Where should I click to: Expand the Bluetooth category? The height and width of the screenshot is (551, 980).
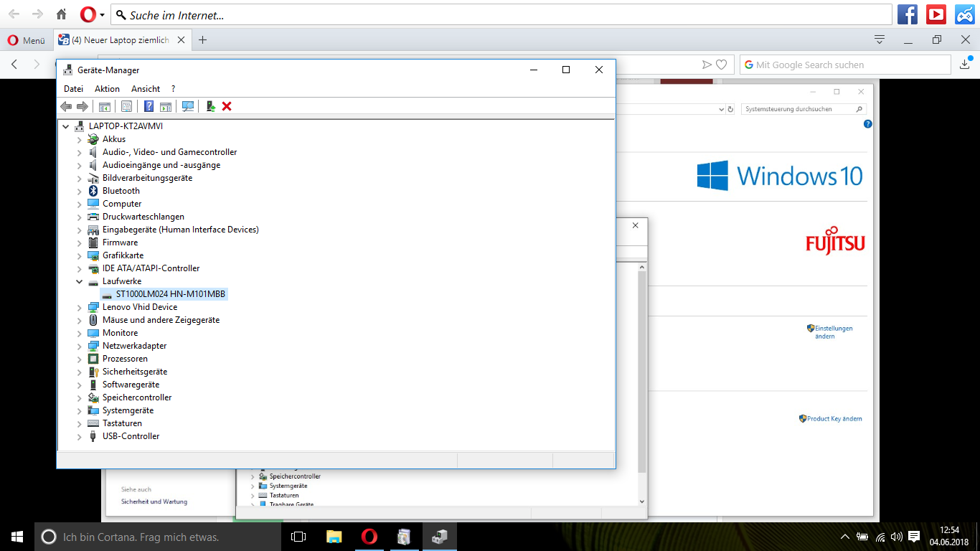pyautogui.click(x=80, y=191)
